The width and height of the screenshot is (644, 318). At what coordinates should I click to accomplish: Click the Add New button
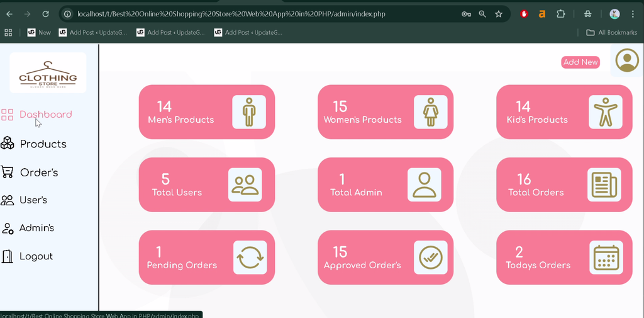(580, 62)
